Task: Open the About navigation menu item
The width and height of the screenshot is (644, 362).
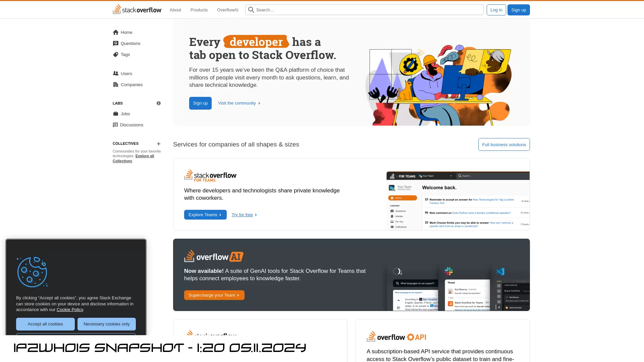Action: (x=175, y=10)
